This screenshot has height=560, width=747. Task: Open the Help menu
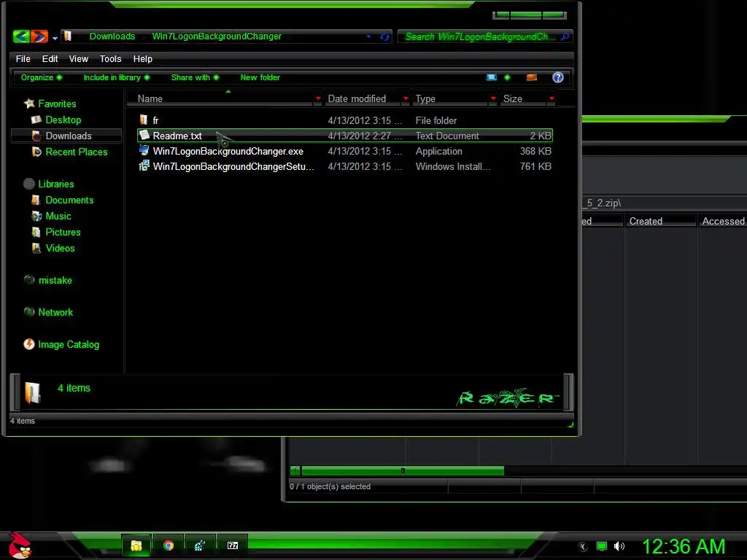pos(142,59)
